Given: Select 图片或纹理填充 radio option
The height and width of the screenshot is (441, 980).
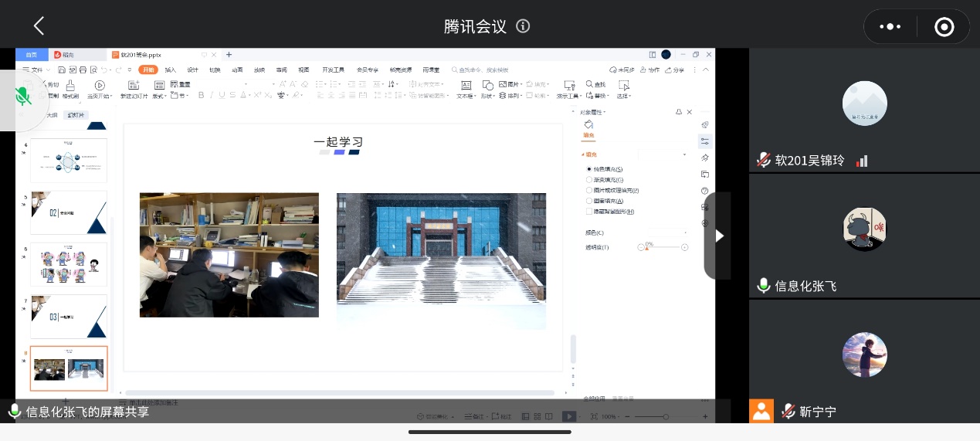Looking at the screenshot, I should [589, 190].
